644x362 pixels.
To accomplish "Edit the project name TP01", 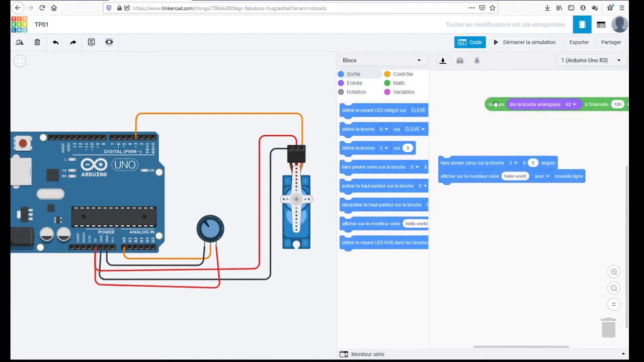I will [42, 25].
